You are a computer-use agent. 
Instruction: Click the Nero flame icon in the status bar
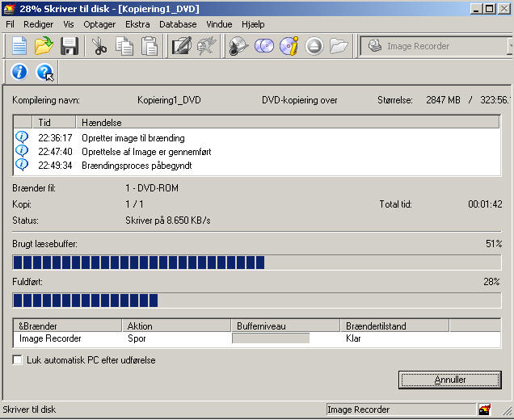(484, 409)
